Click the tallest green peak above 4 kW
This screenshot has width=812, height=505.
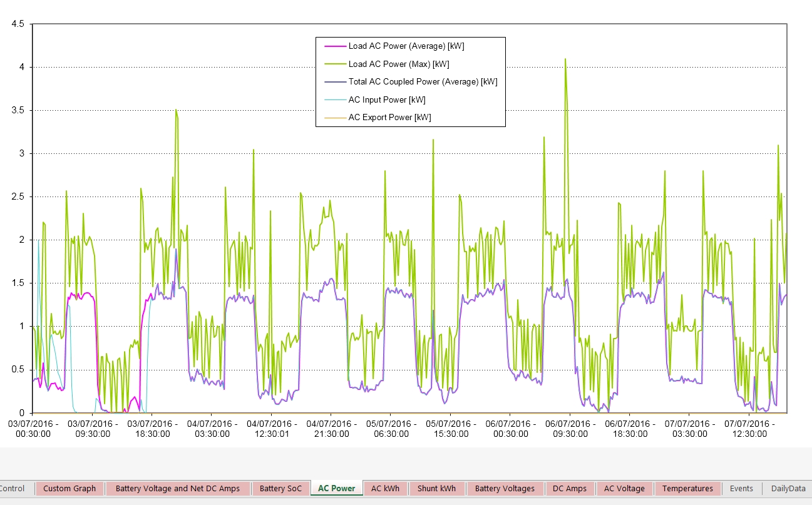565,60
